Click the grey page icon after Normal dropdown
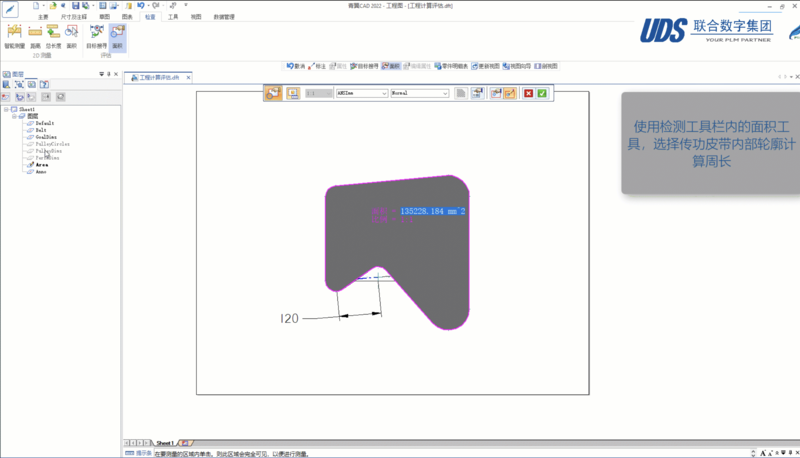800x458 pixels. [461, 93]
